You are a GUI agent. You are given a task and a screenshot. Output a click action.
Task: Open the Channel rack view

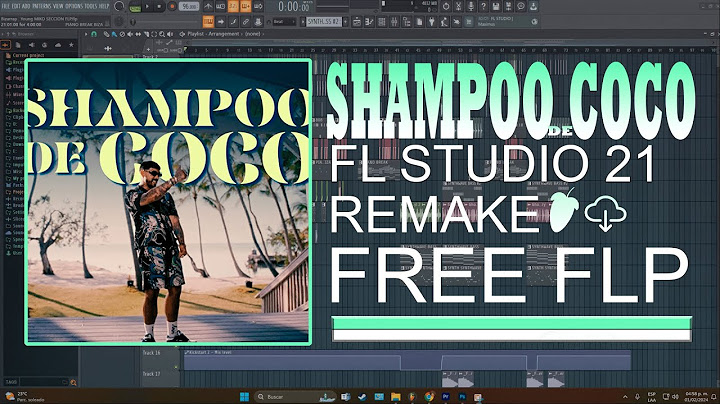point(382,22)
